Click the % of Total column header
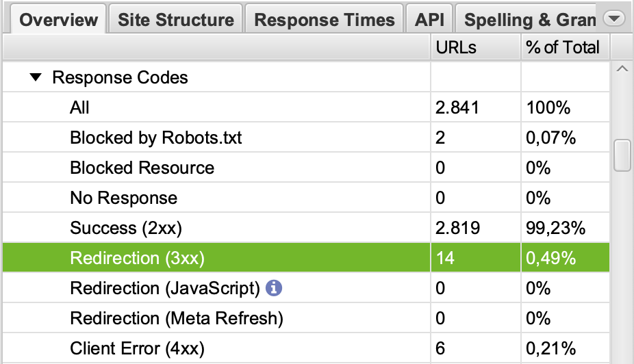 pyautogui.click(x=562, y=47)
